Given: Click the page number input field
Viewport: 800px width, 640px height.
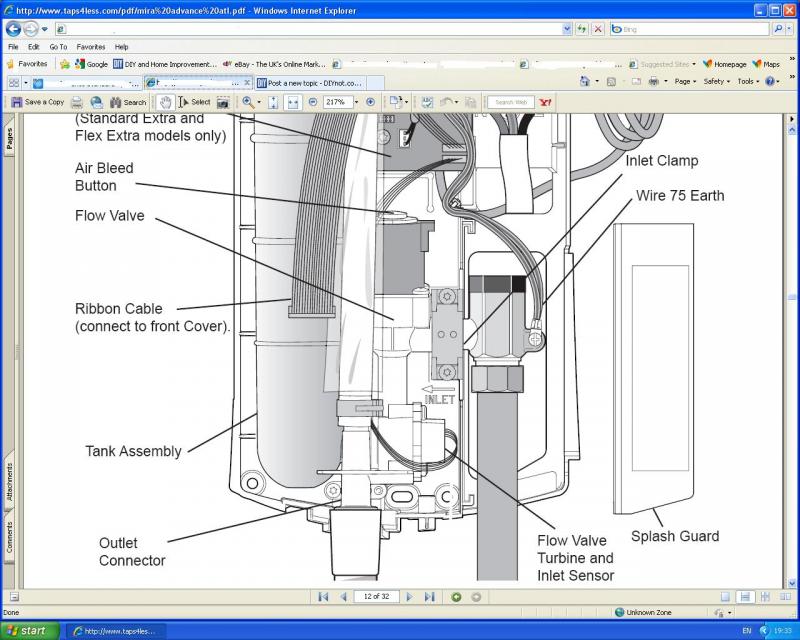Looking at the screenshot, I should click(376, 597).
